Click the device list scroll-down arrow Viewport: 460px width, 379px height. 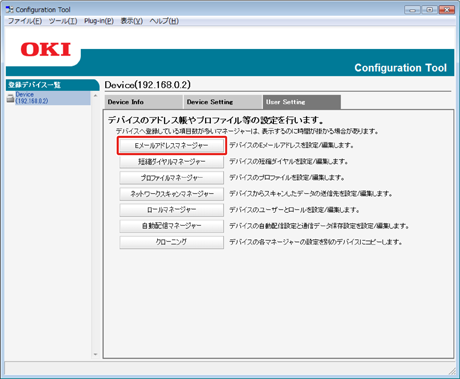pos(95,354)
